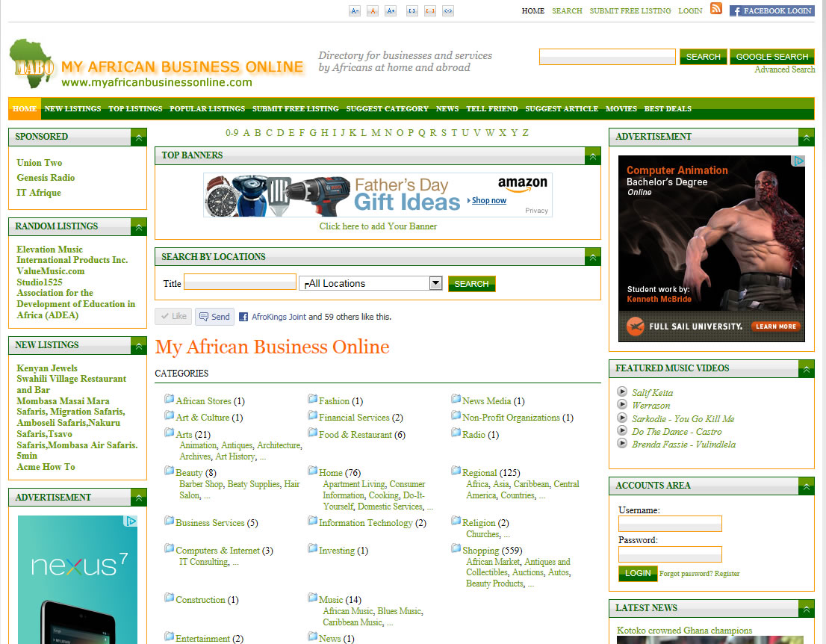The image size is (826, 644).
Task: Play Do The Dance - Castro icon
Action: (622, 430)
